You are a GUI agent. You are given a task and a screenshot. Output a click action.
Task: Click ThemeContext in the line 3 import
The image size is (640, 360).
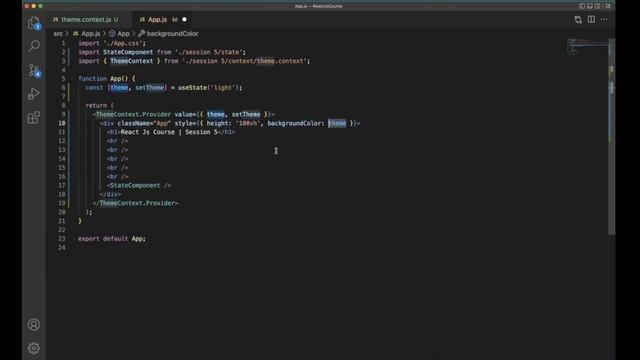(131, 61)
